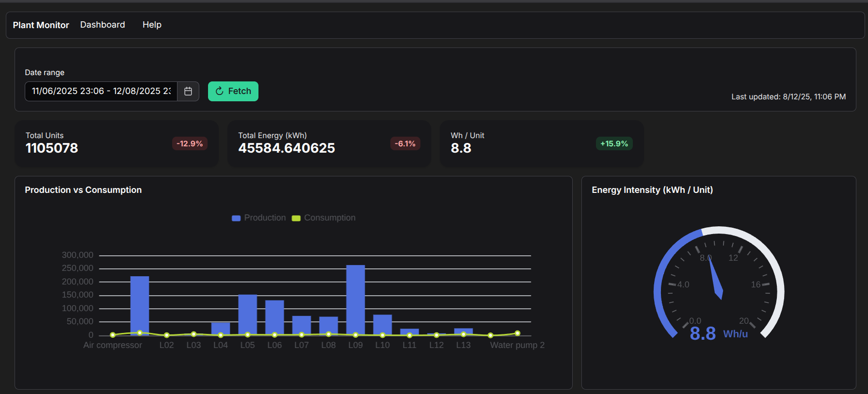Screen dimensions: 868x394
Task: Click the 8.8 Wh/u gauge reading
Action: tap(718, 333)
